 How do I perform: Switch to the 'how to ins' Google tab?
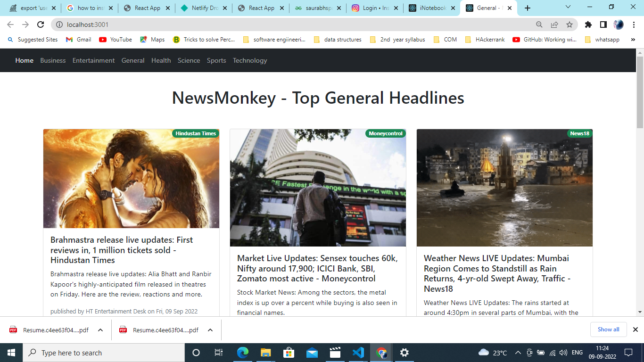pyautogui.click(x=90, y=8)
